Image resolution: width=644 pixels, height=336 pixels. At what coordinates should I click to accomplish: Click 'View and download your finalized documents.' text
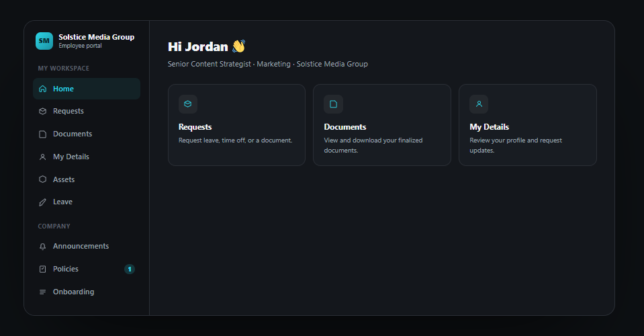[x=373, y=145]
